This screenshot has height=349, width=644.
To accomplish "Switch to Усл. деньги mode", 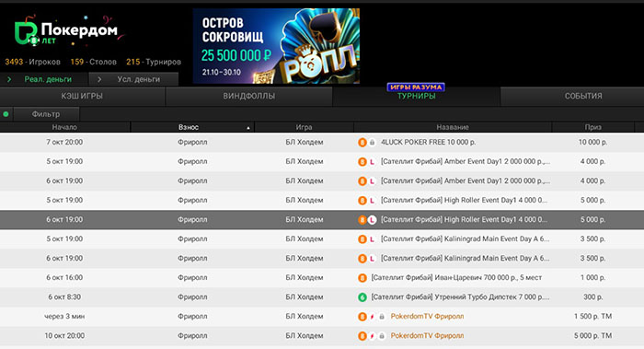I will (x=134, y=79).
